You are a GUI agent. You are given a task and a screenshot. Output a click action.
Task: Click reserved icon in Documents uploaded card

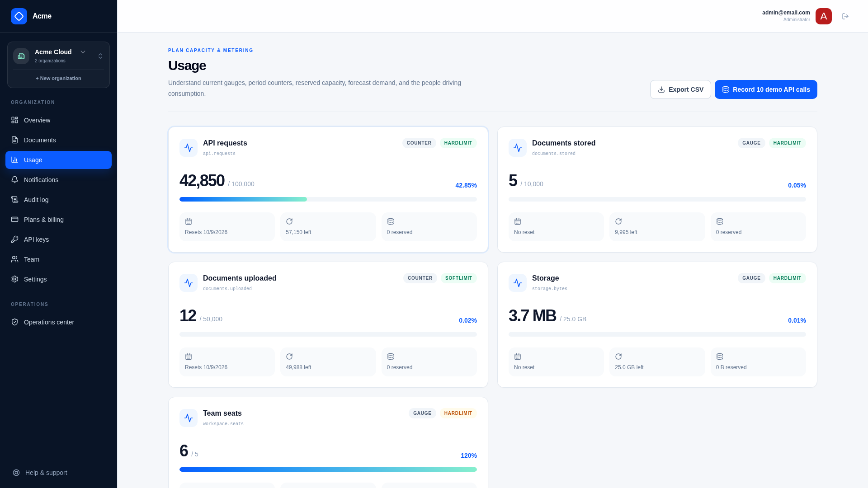[x=391, y=357]
